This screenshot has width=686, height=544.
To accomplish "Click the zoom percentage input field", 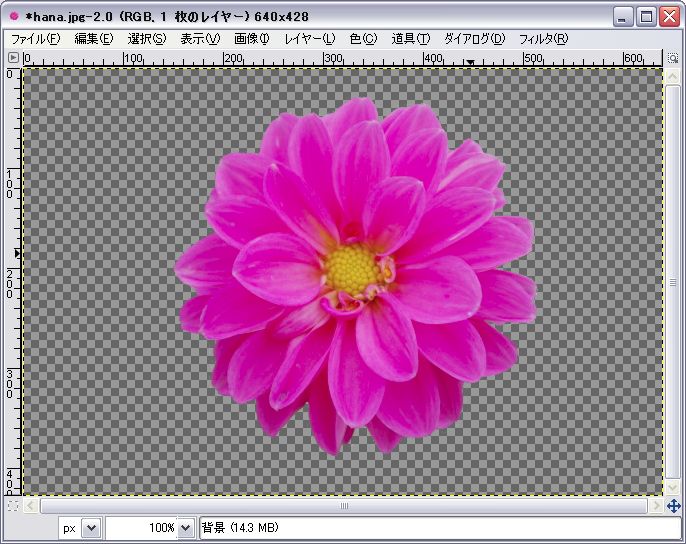I will click(x=141, y=528).
